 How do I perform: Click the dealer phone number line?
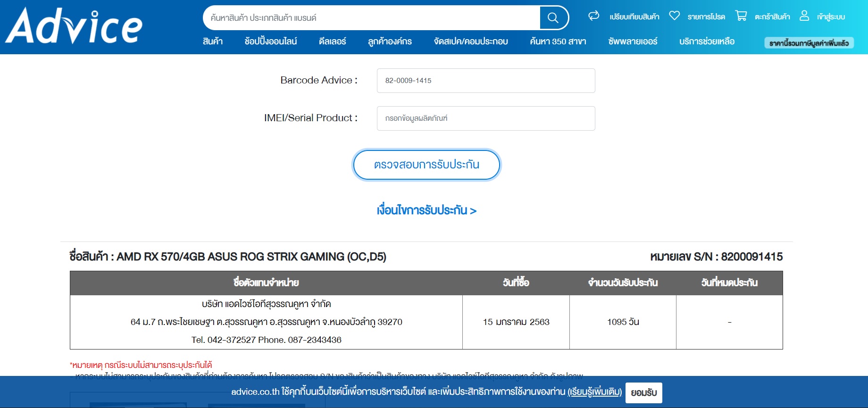[266, 340]
